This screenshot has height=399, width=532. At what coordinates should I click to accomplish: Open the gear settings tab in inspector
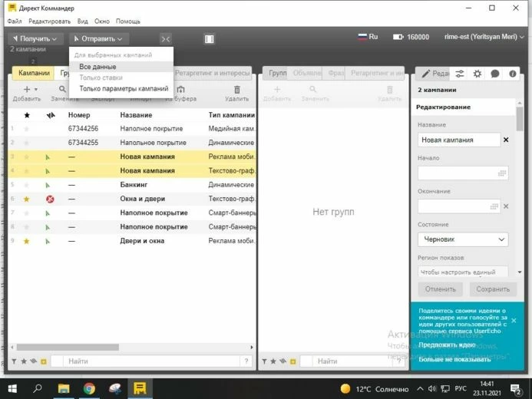(477, 74)
